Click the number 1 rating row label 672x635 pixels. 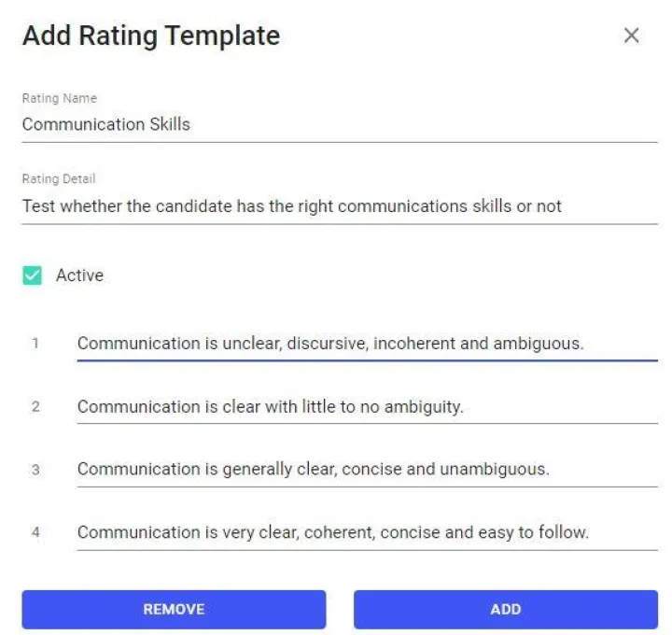click(x=35, y=344)
